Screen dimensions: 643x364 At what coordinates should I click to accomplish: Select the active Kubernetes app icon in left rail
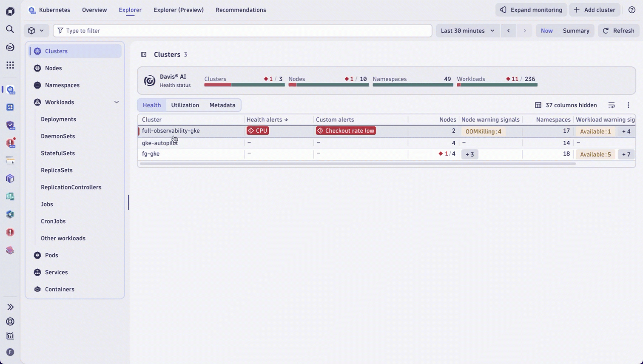[10, 89]
